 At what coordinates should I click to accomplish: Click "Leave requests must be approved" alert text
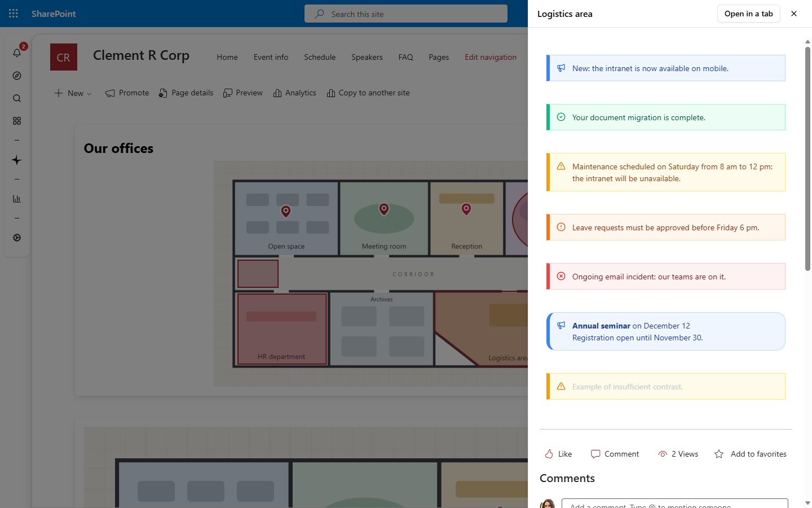(x=666, y=227)
